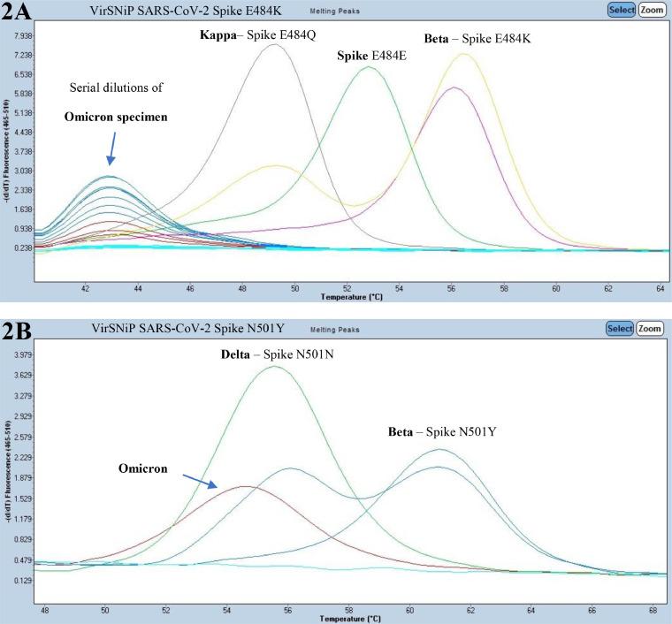
Task: Click the blue arrow next to Omicron in 2B
Action: pos(198,480)
